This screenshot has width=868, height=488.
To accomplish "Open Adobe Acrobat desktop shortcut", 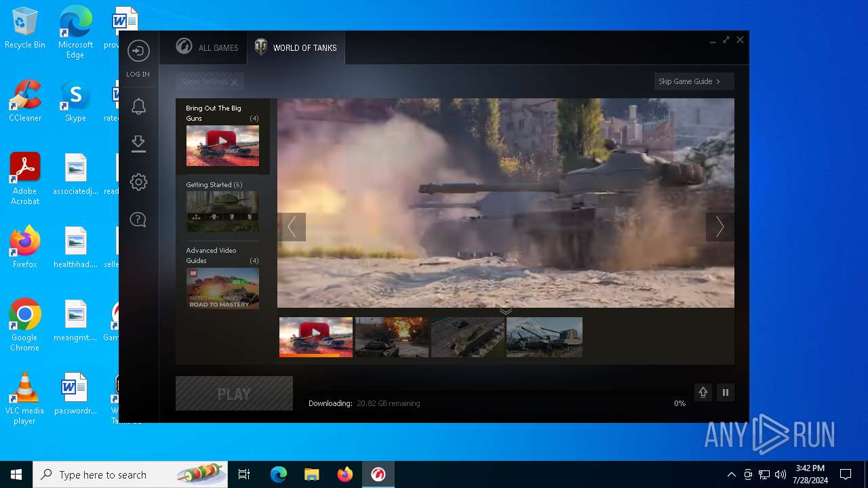I will 25,178.
